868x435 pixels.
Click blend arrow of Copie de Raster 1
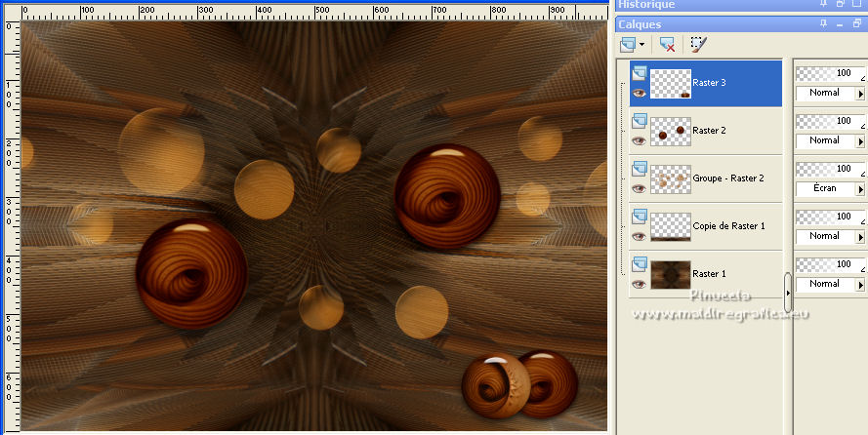[861, 237]
